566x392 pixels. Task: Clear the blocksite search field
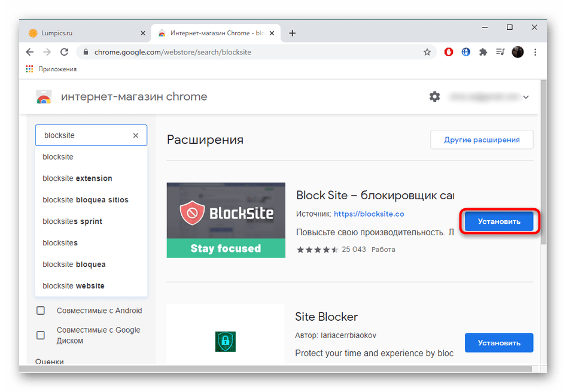(x=136, y=136)
